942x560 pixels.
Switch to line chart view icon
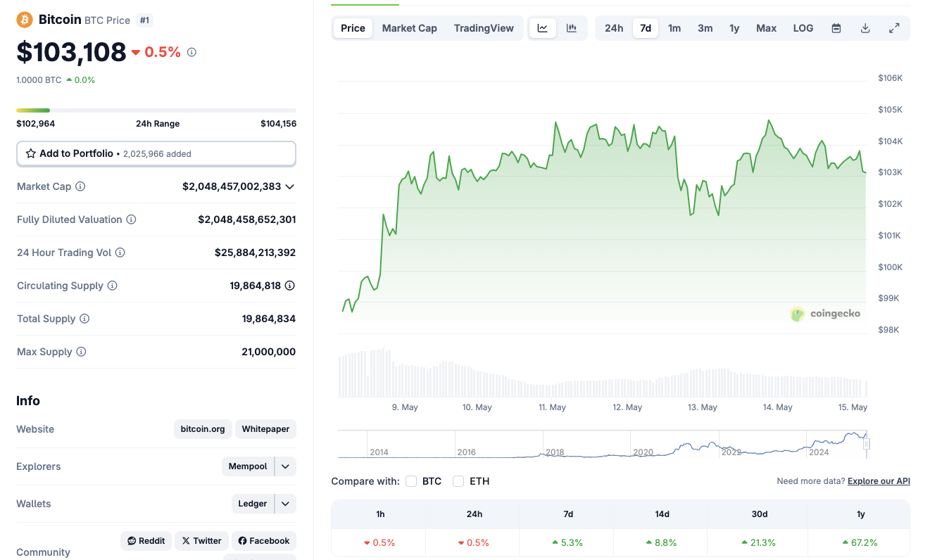pos(543,28)
